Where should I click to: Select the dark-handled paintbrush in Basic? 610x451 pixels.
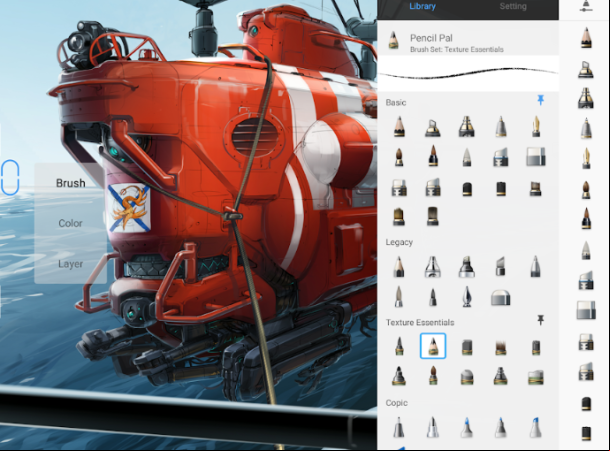[x=433, y=156]
